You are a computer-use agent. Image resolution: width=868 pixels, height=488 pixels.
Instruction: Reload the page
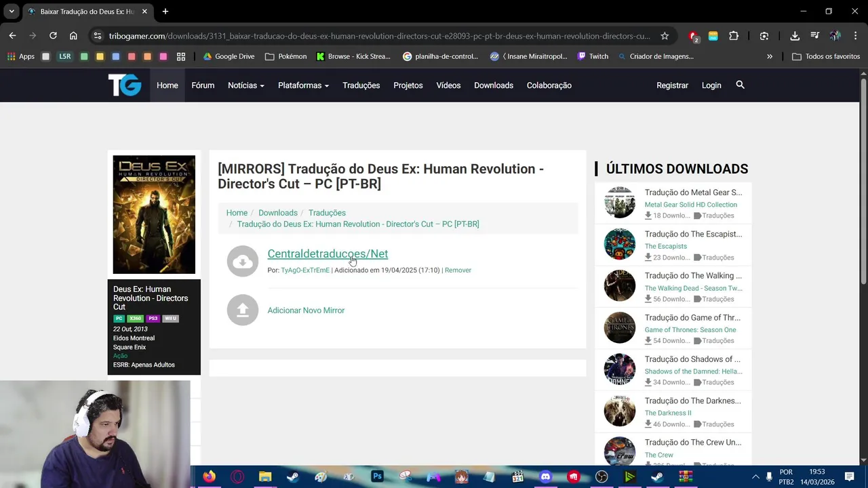point(53,36)
